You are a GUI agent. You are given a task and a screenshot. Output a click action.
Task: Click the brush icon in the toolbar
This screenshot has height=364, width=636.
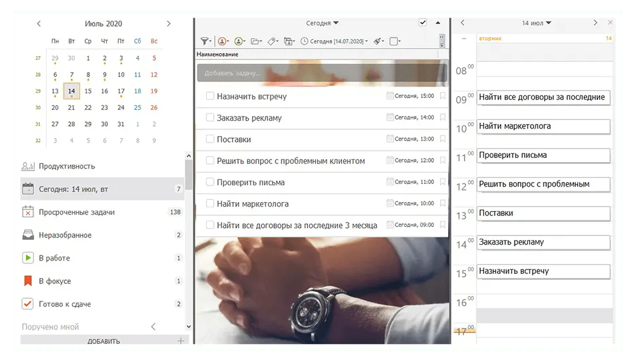click(x=378, y=41)
